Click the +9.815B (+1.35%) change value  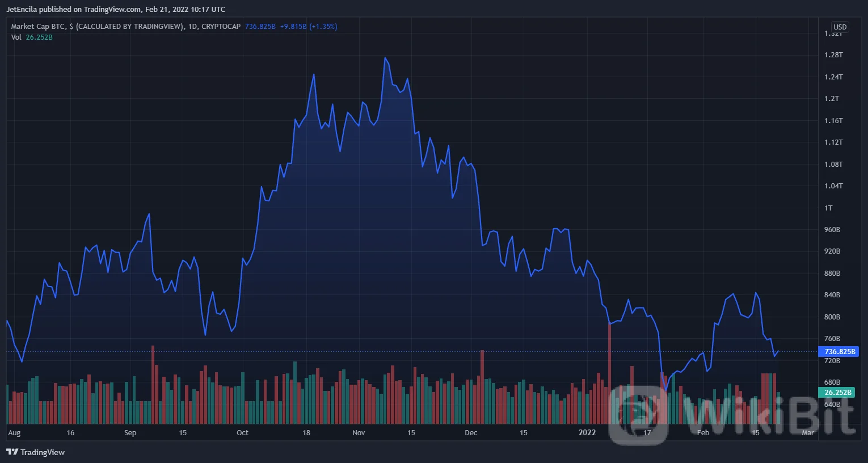tap(308, 27)
